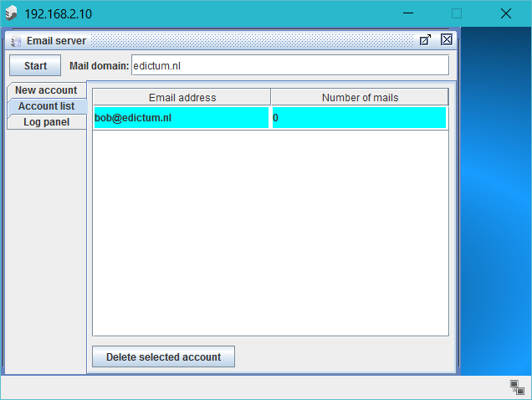Close the Email server internal panel
Image resolution: width=532 pixels, height=400 pixels.
pos(447,39)
